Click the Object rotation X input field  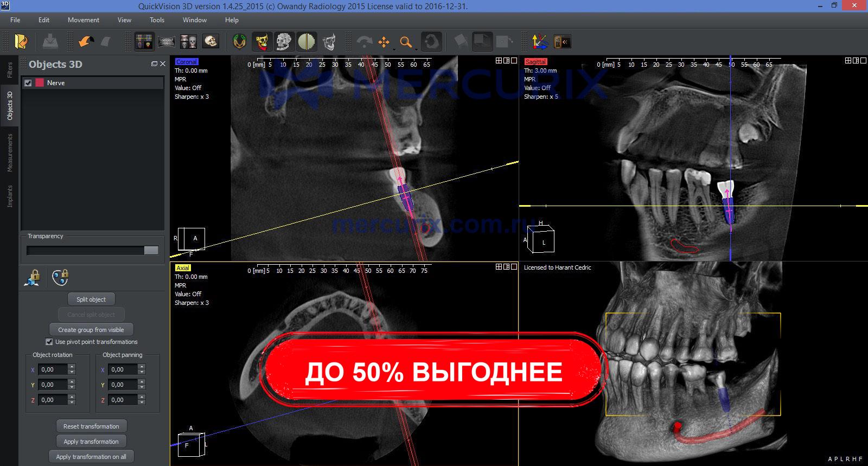click(53, 369)
